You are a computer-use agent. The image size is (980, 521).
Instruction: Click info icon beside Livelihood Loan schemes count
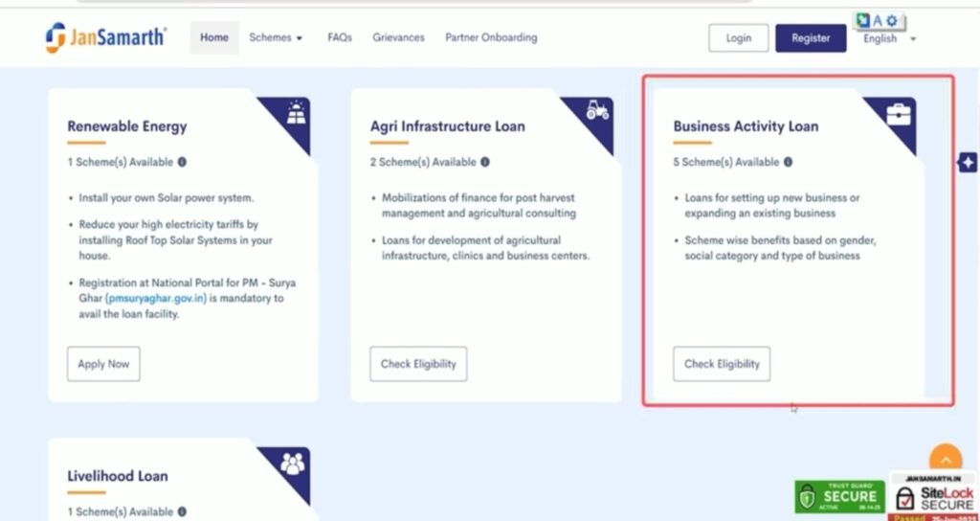182,511
